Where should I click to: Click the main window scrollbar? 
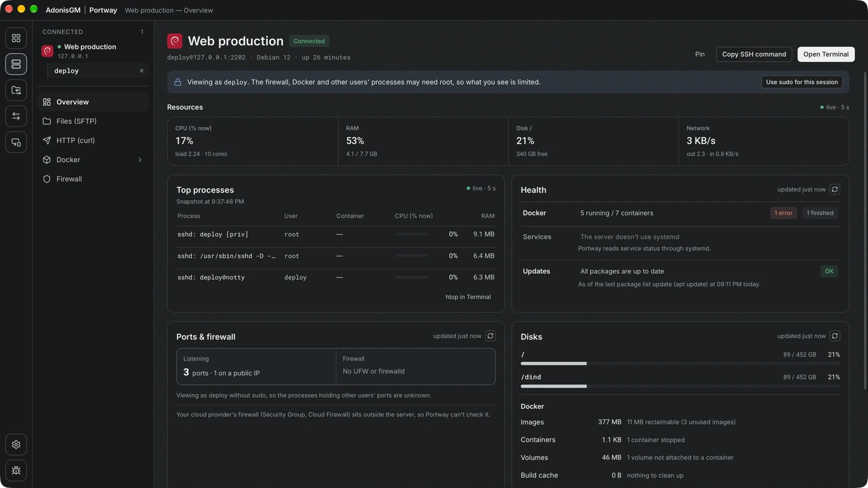pyautogui.click(x=865, y=230)
